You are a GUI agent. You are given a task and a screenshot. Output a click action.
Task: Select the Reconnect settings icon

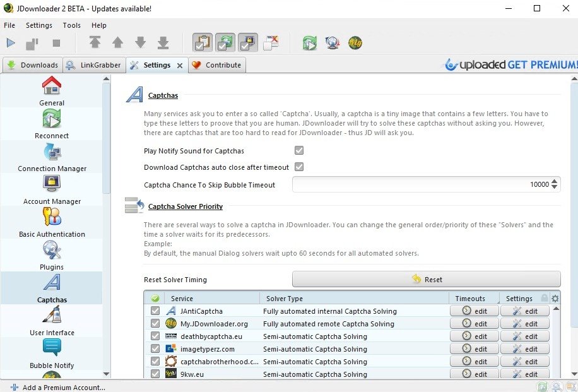coord(51,124)
